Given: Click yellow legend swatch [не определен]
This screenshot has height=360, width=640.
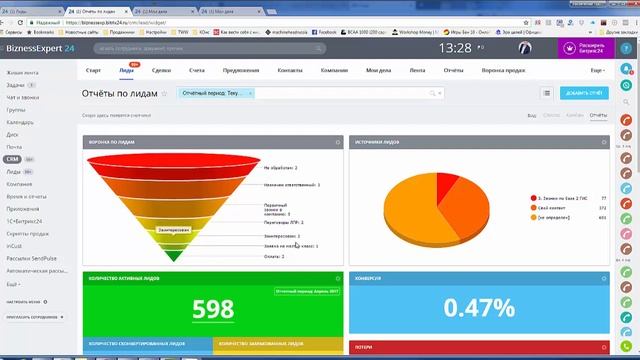Looking at the screenshot, I should coord(533,218).
